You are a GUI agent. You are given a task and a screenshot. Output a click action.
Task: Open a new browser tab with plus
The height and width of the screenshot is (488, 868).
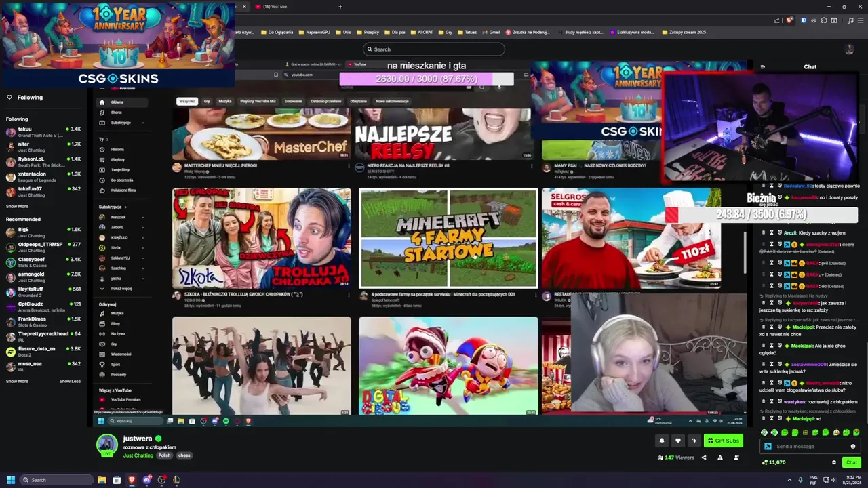pos(340,7)
